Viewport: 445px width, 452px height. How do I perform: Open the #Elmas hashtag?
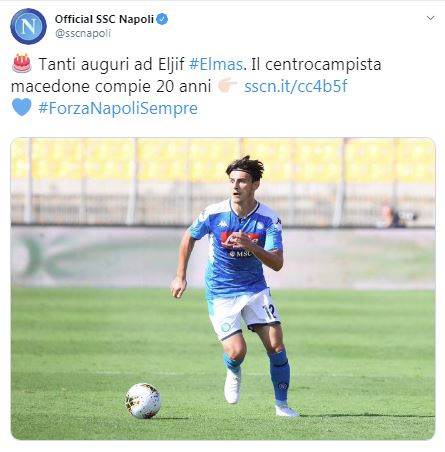(x=216, y=64)
